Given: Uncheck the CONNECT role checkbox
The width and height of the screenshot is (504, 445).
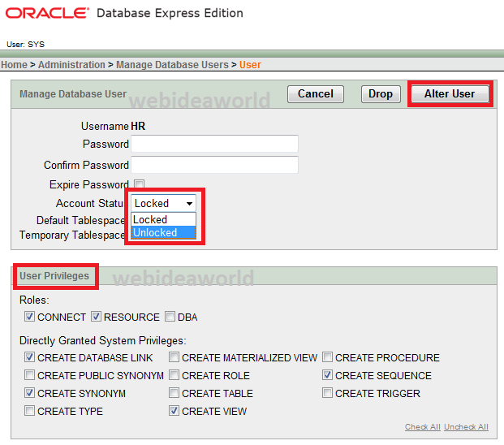Looking at the screenshot, I should coord(29,317).
